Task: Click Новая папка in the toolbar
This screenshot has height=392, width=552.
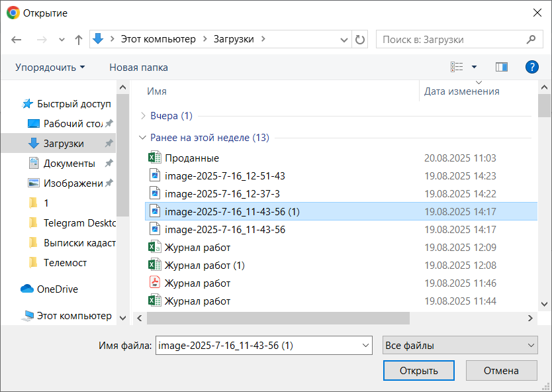Action: tap(138, 68)
